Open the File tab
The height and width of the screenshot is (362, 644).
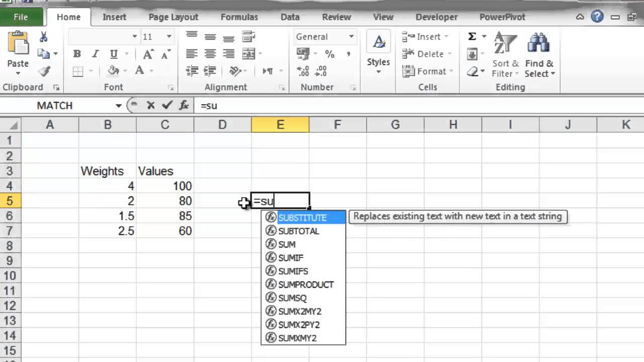(x=21, y=17)
